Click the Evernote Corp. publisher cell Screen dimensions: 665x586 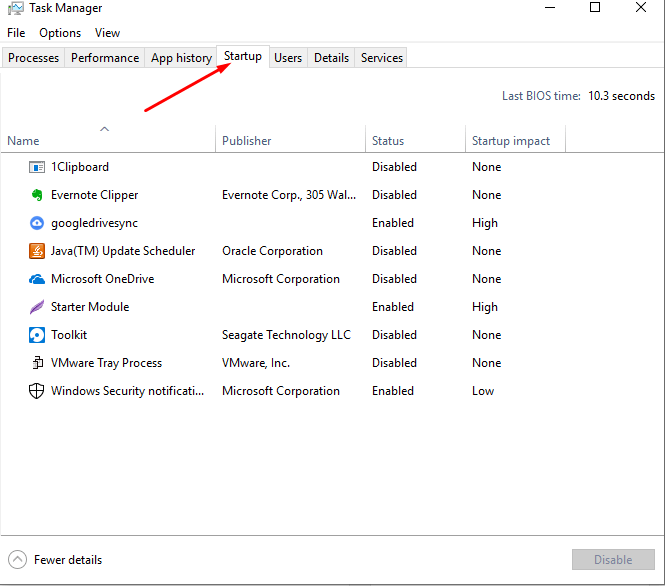(289, 195)
